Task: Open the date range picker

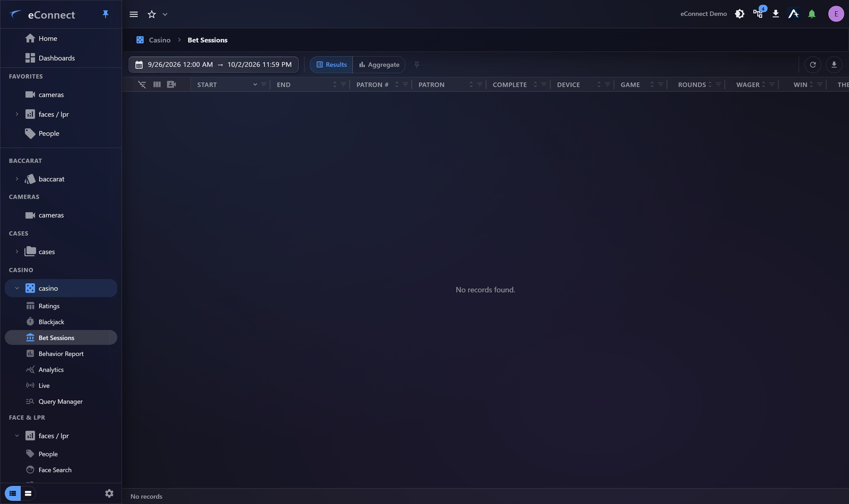Action: tap(213, 65)
